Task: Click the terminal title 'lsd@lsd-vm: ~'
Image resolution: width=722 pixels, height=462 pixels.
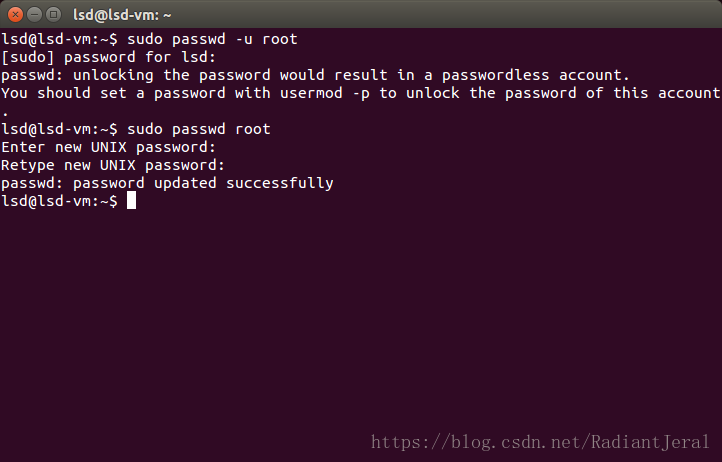Action: coord(122,15)
